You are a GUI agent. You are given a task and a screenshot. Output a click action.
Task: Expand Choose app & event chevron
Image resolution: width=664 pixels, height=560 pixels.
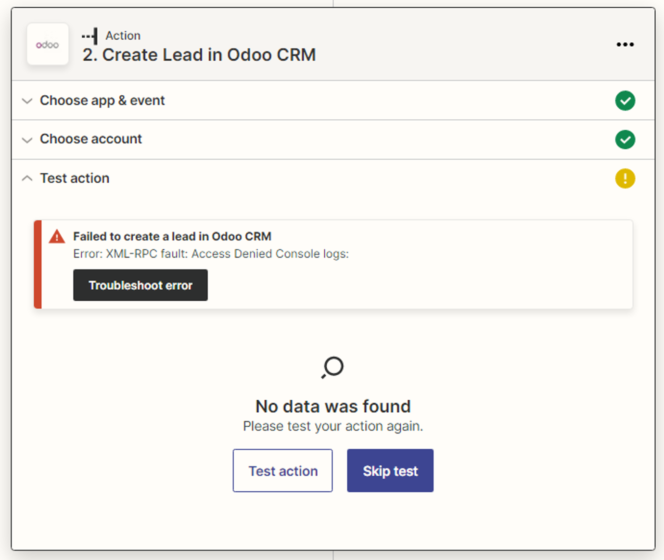point(27,101)
